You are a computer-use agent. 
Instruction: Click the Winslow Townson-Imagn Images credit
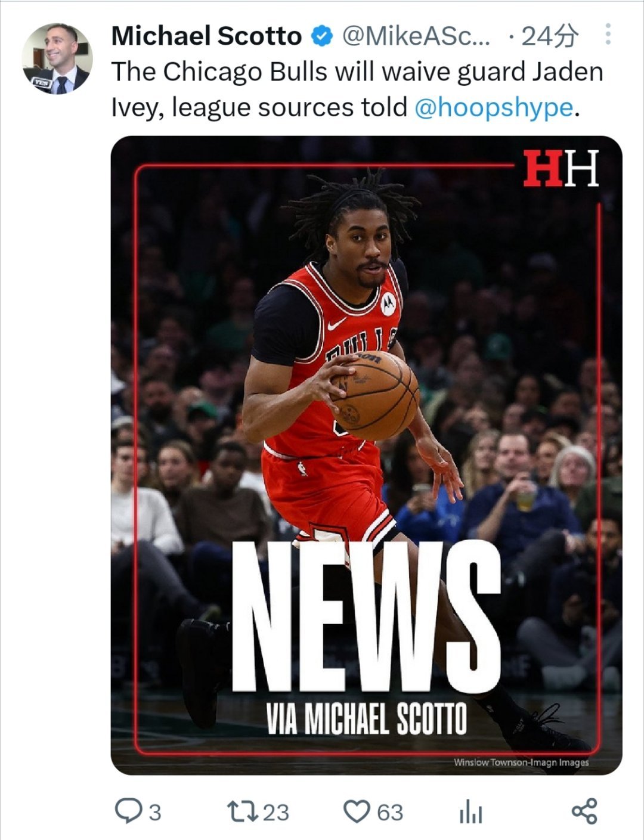point(521,762)
